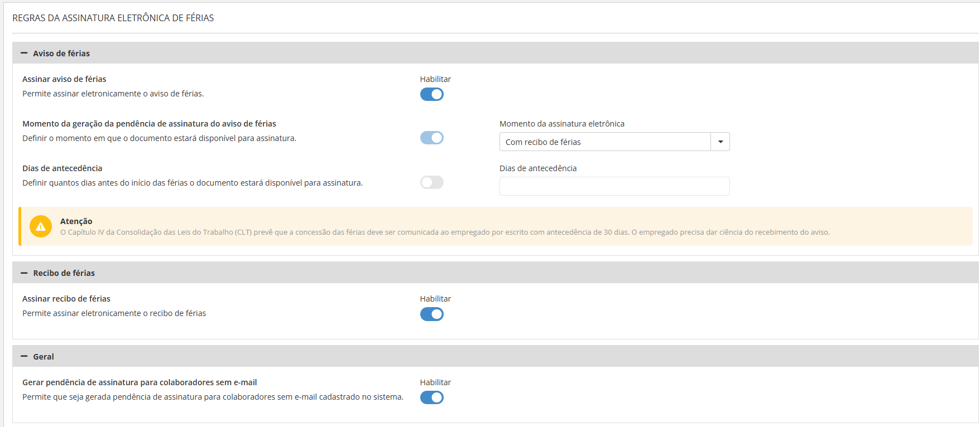This screenshot has width=980, height=427.
Task: Click the Regras da Assinatura Eletrônica heading
Action: coord(113,18)
